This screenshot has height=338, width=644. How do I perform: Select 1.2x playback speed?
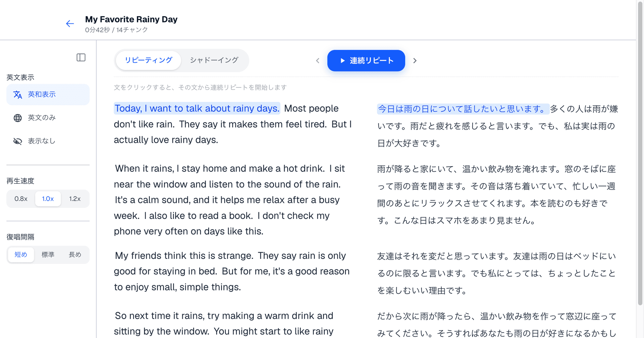pos(75,199)
